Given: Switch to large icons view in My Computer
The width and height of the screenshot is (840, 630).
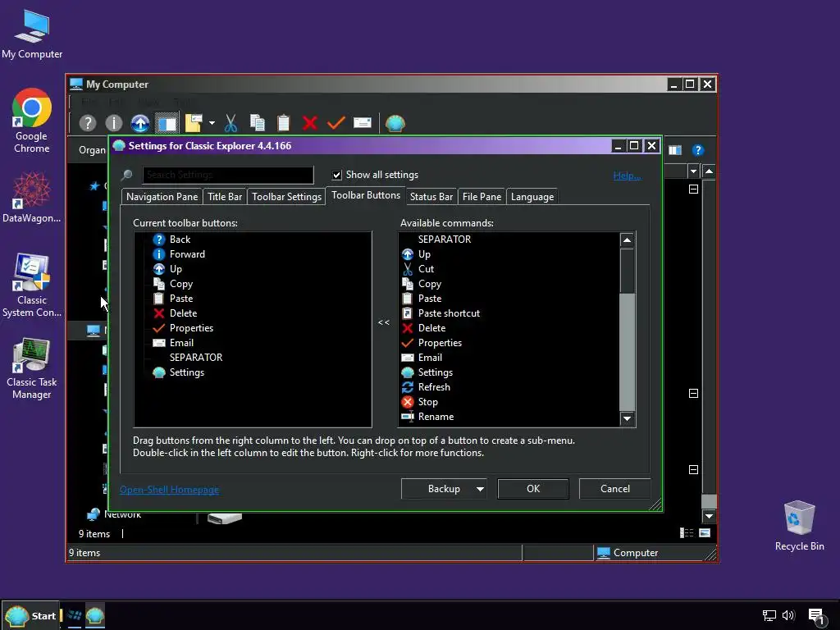Looking at the screenshot, I should tap(705, 532).
